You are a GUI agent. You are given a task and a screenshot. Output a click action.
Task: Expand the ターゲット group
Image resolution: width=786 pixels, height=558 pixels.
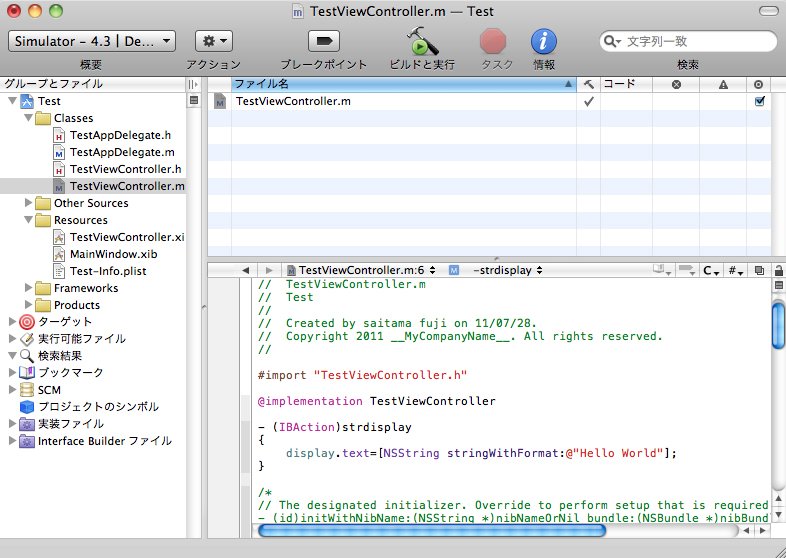pyautogui.click(x=13, y=321)
